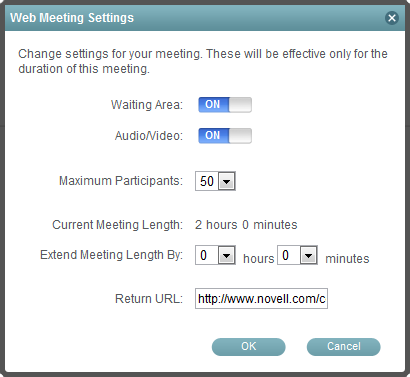Confirm settings with the OK button
410x377 pixels.
point(249,347)
